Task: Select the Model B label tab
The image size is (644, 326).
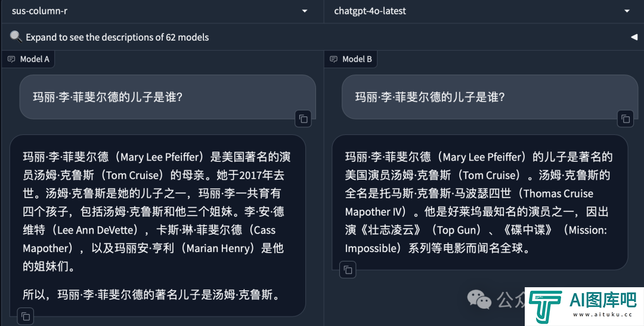Action: point(351,59)
